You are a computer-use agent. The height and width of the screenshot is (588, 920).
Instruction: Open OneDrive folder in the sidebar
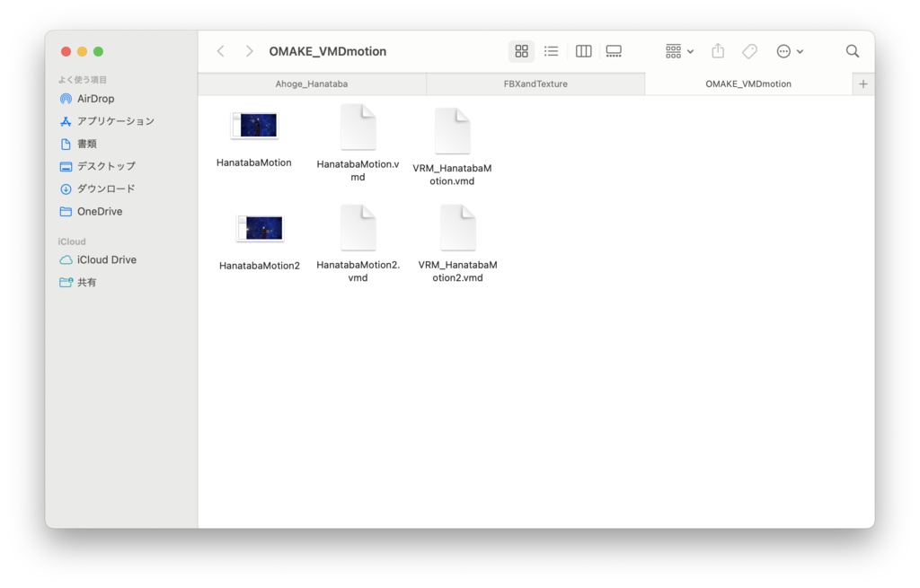tap(99, 212)
